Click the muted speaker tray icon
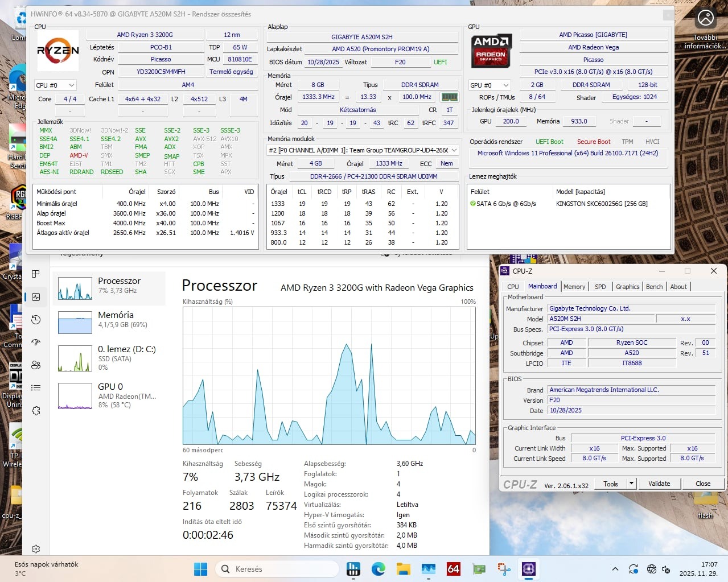The height and width of the screenshot is (582, 728). tap(666, 569)
